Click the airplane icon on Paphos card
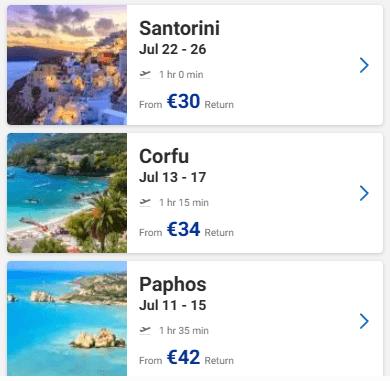Viewport: 390px width, 381px height. click(x=145, y=330)
